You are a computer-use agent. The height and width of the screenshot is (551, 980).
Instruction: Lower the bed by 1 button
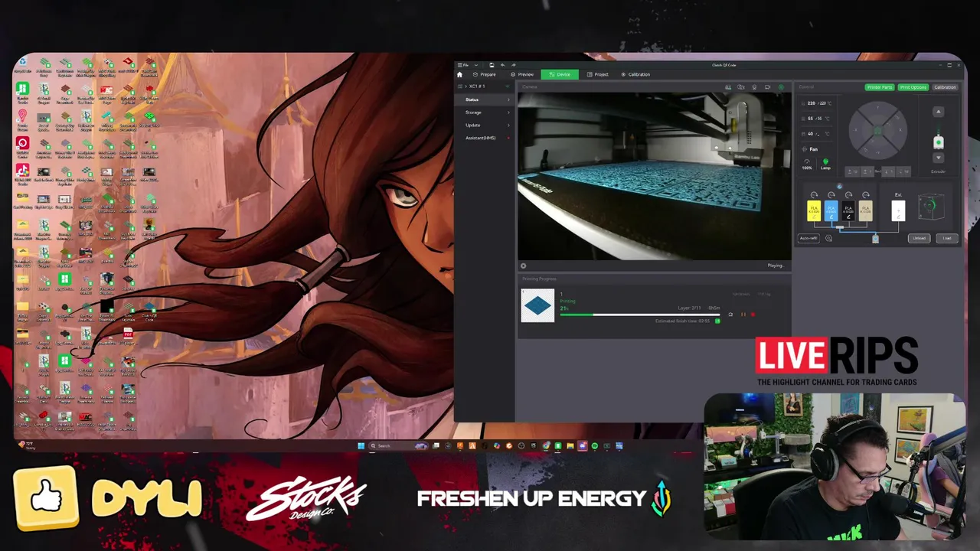click(x=889, y=171)
